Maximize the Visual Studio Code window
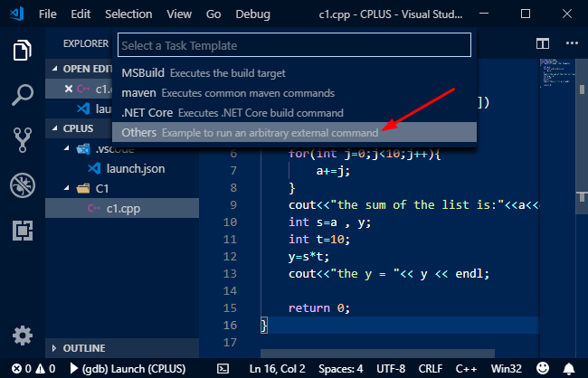 click(x=526, y=14)
